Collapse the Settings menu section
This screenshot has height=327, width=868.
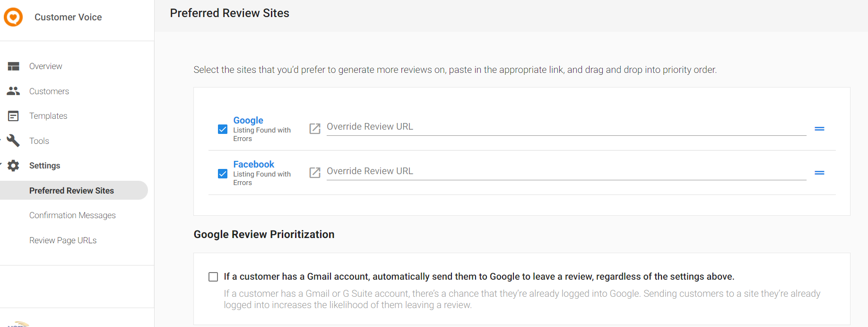coord(1,164)
